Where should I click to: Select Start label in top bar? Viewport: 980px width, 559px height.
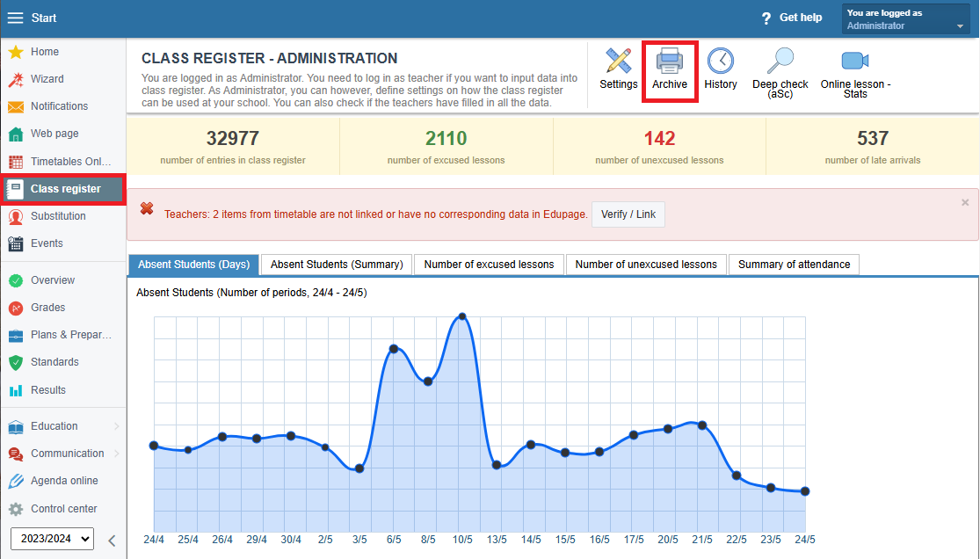point(44,18)
